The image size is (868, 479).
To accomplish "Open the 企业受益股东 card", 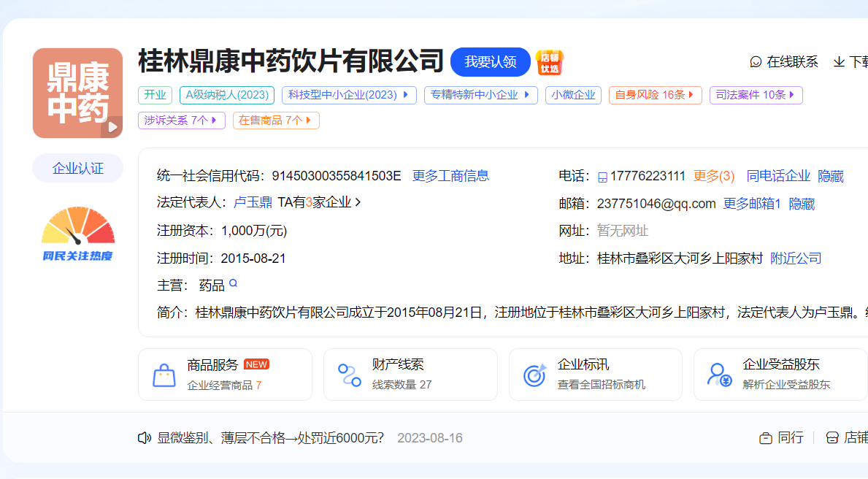I will coord(780,375).
